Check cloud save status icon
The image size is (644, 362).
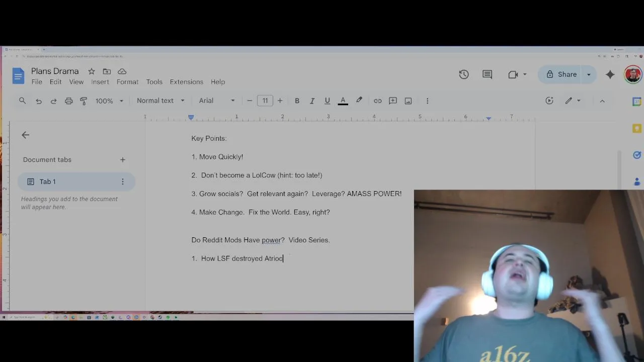[122, 71]
